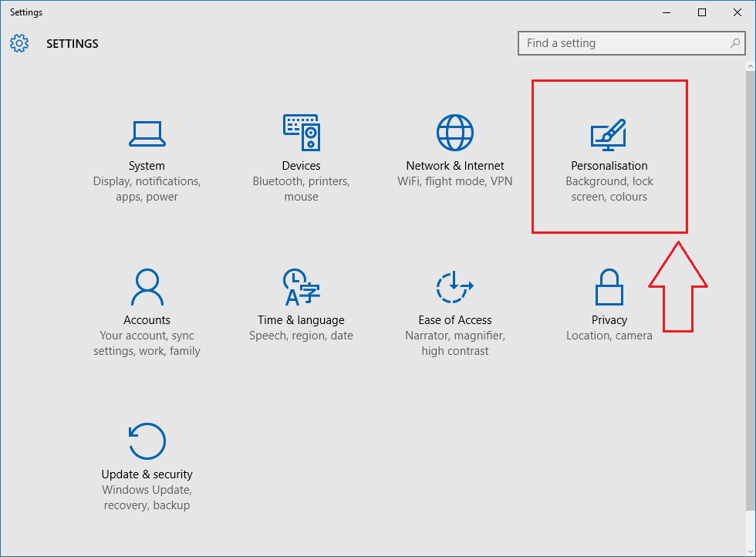Click the "SETTINGS" page heading
This screenshot has width=756, height=557.
73,44
